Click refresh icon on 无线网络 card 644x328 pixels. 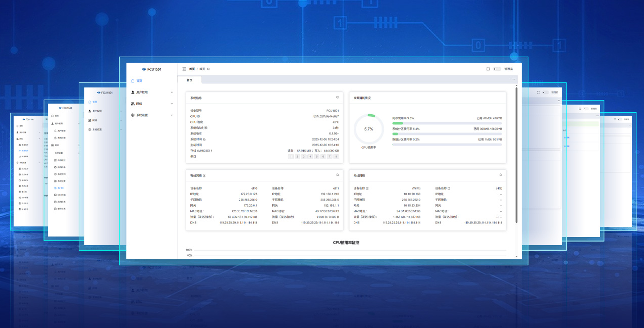pyautogui.click(x=501, y=175)
